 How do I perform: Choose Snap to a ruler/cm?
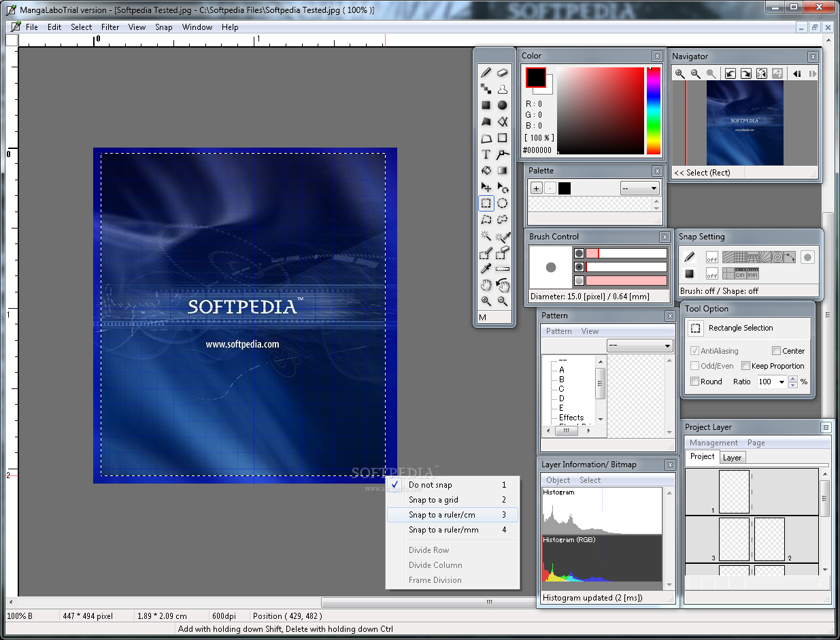pos(453,515)
